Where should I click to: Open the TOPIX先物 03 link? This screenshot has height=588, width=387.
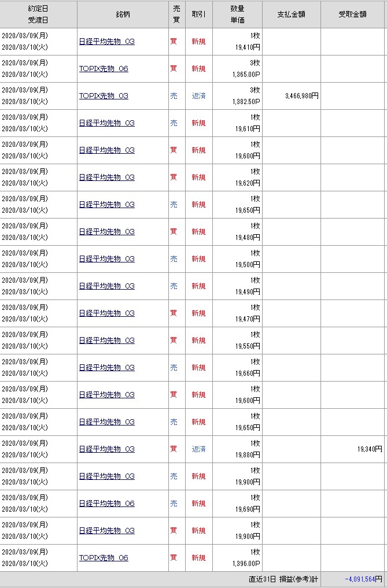pyautogui.click(x=104, y=96)
